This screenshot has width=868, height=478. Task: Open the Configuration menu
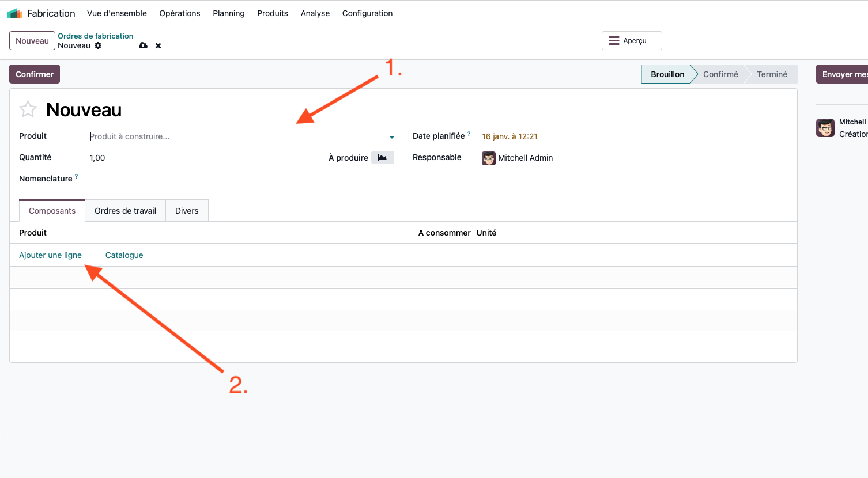(x=367, y=13)
